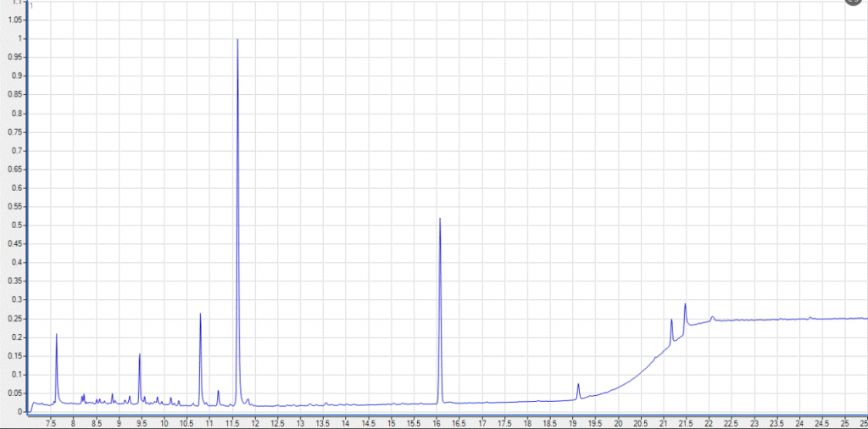Select the peak at 16.1 minutes
868x429 pixels.
pos(440,220)
